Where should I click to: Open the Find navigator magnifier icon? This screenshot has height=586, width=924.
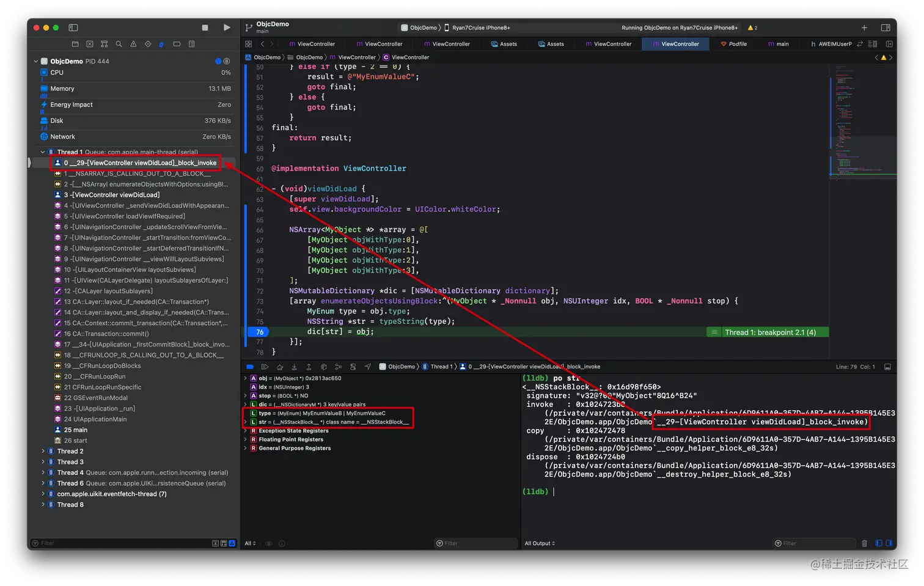tap(119, 44)
